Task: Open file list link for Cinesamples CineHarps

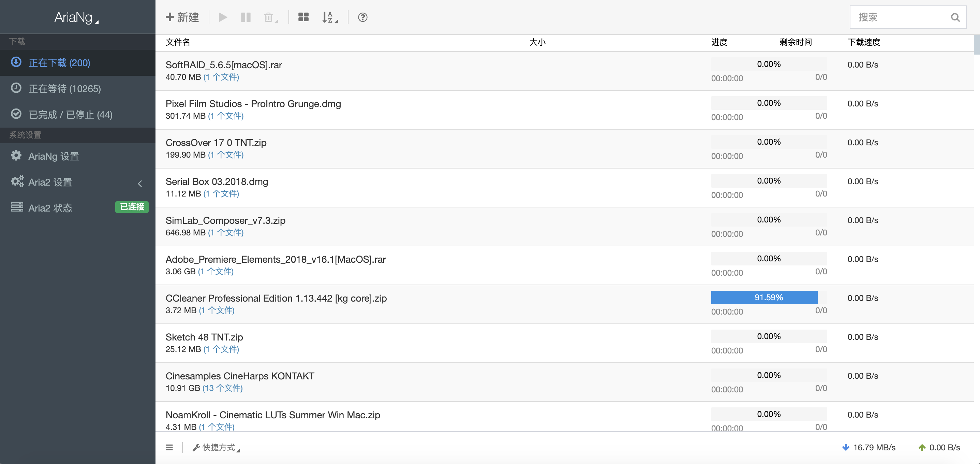Action: click(222, 388)
